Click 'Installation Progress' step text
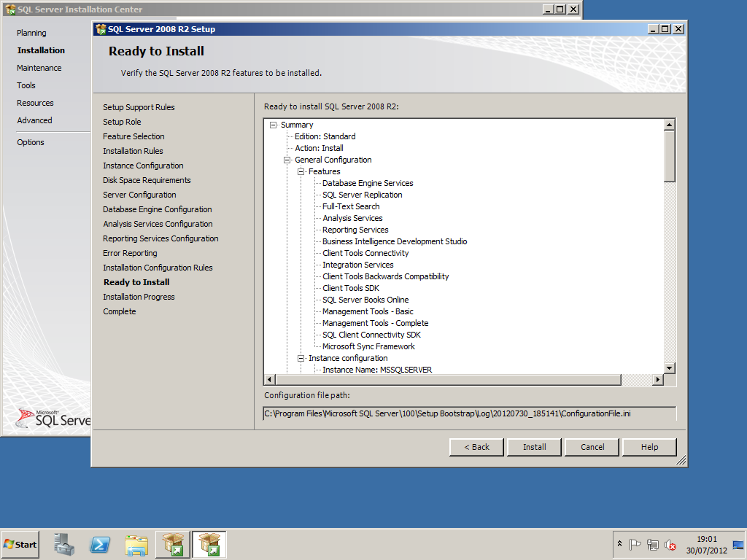The width and height of the screenshot is (747, 560). click(139, 297)
